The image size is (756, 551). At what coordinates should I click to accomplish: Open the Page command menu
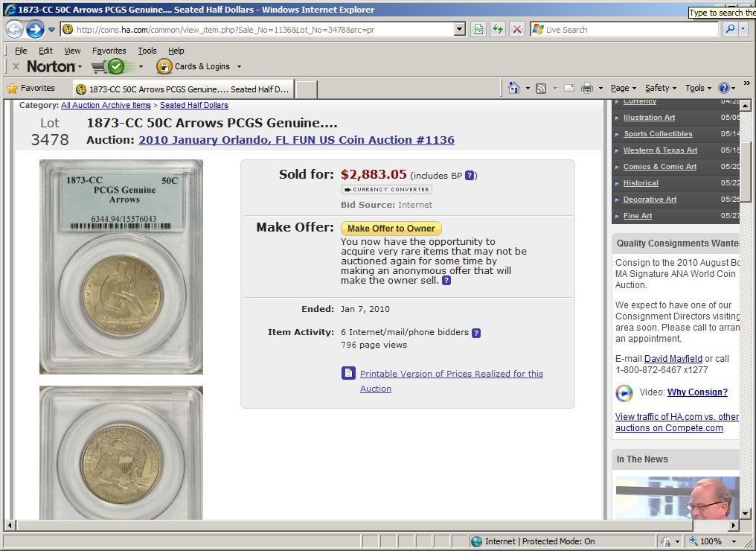(x=624, y=89)
